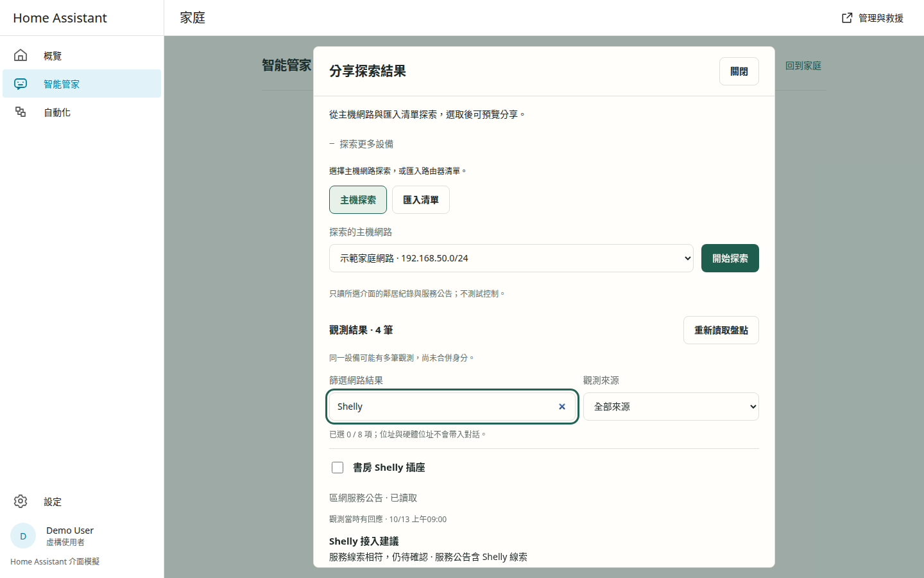Click the 書房 Shelly 插座 result title
The width and height of the screenshot is (924, 578).
[389, 468]
